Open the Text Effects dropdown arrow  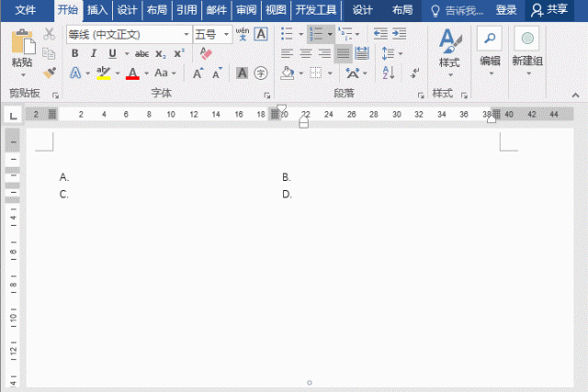[88, 73]
